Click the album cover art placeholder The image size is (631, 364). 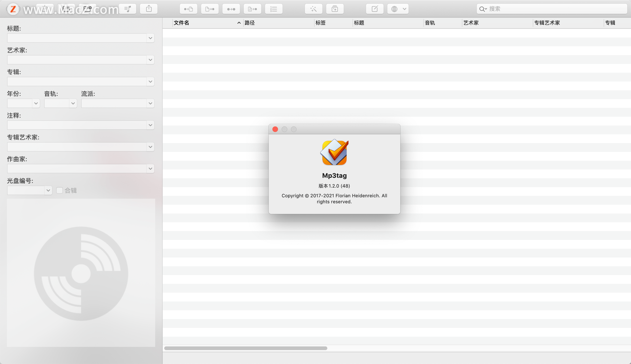click(81, 273)
